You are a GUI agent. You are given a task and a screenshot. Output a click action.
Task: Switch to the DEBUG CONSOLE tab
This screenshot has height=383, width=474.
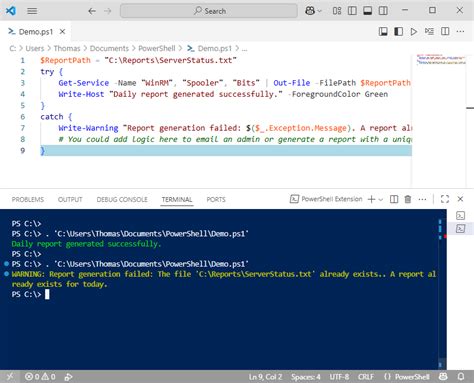coord(122,200)
